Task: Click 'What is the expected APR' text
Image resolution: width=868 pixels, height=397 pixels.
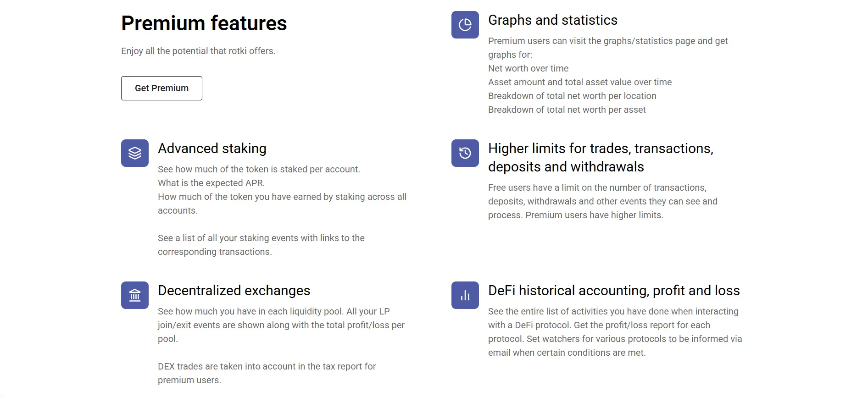Action: pos(211,183)
